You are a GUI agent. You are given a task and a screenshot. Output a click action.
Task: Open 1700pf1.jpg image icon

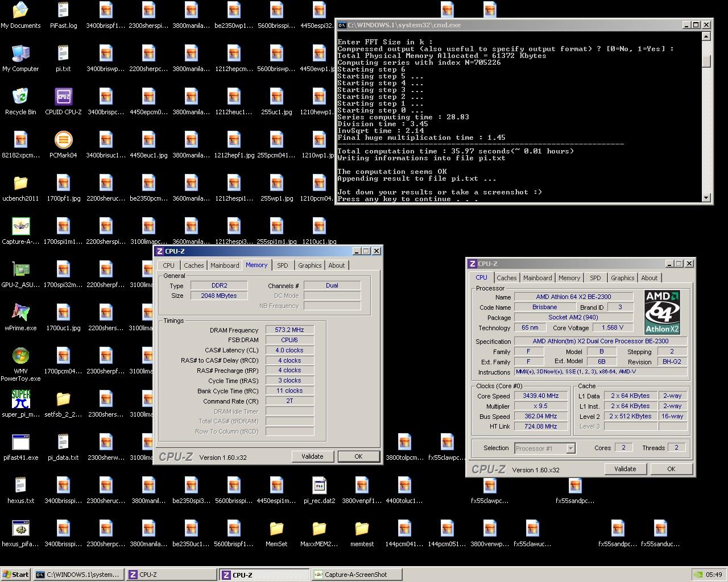point(63,188)
